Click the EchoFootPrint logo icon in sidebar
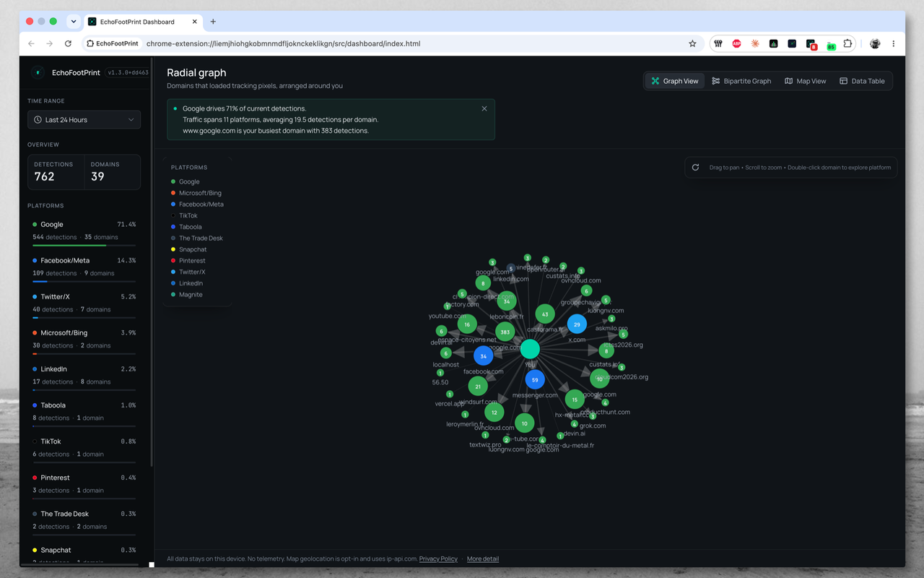Screen dimensions: 924x578 [38, 72]
